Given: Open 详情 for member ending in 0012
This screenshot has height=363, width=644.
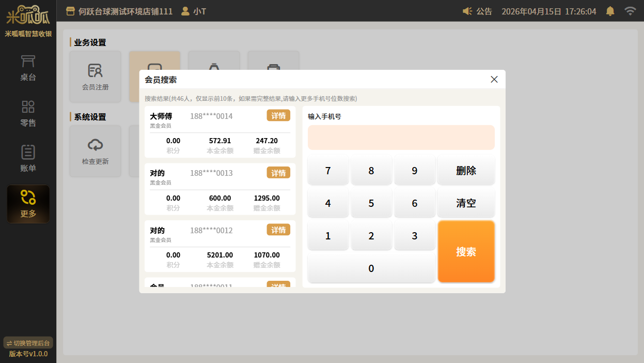Looking at the screenshot, I should pos(278,230).
